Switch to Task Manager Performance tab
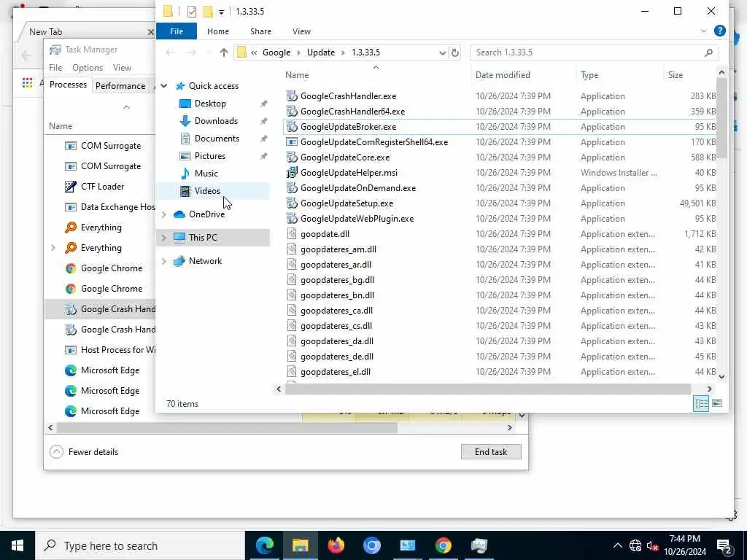The image size is (747, 560). (x=120, y=86)
